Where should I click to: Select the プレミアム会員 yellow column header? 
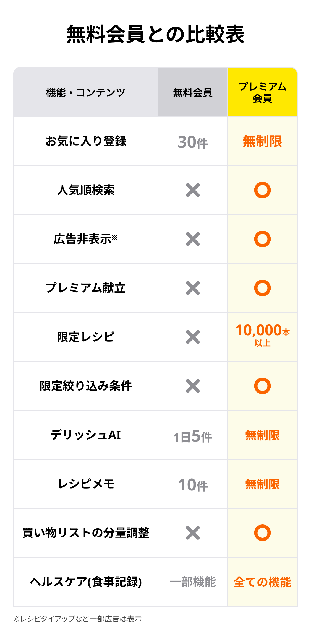coord(262,92)
